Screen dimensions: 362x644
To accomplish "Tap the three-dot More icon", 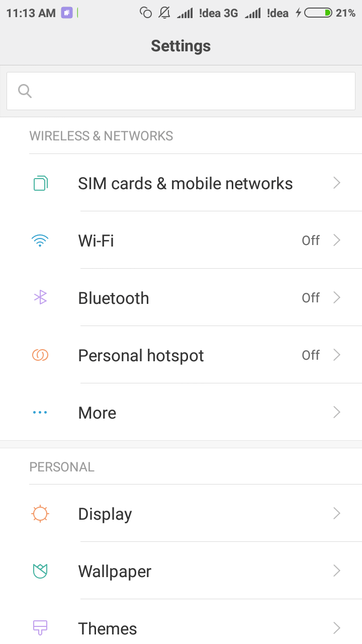I will 40,413.
